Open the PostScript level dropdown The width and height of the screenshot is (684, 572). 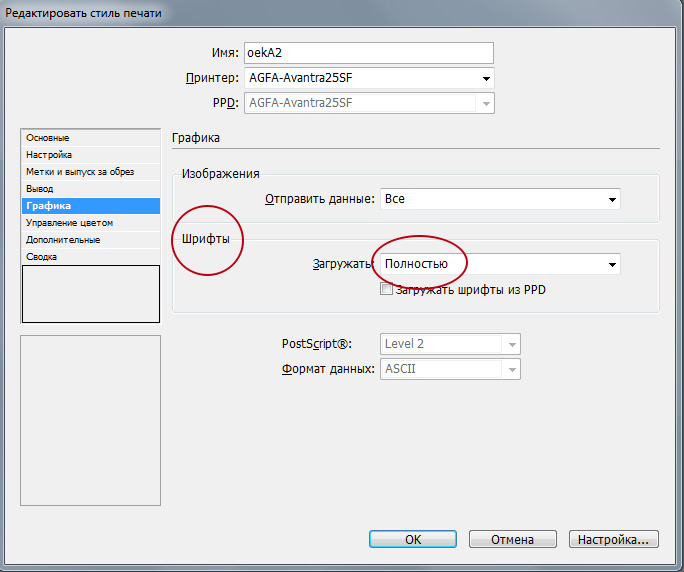[x=450, y=344]
